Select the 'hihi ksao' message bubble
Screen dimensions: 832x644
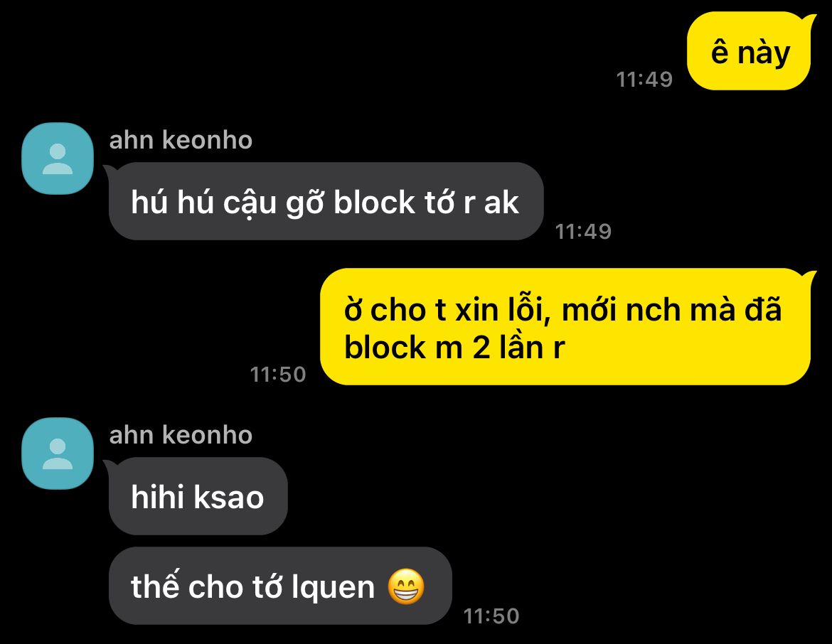(x=197, y=497)
